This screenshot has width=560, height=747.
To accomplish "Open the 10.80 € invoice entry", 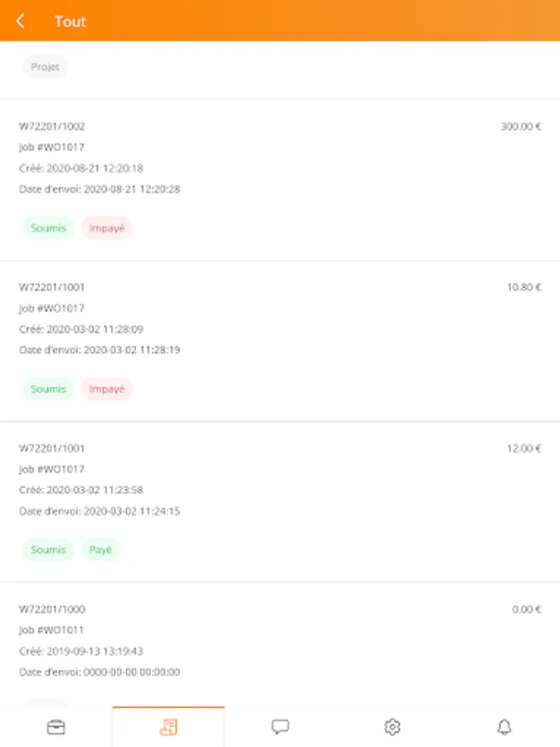I will [280, 341].
